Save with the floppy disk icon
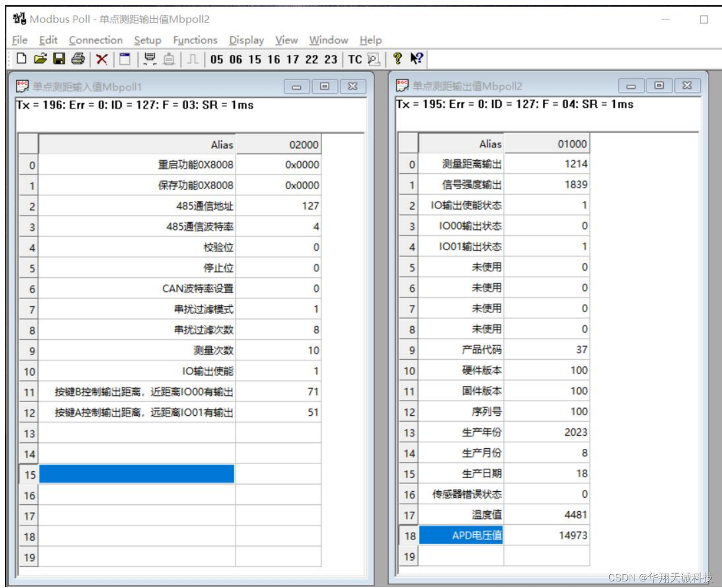 (x=59, y=59)
